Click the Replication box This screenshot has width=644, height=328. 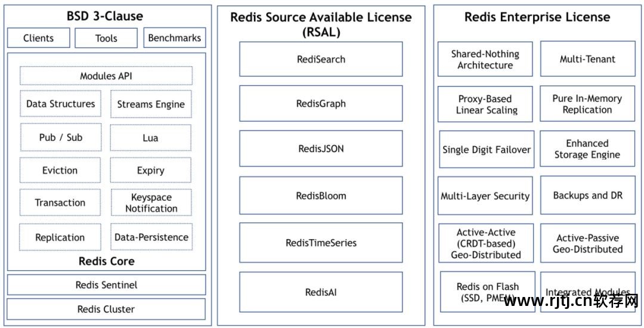60,237
